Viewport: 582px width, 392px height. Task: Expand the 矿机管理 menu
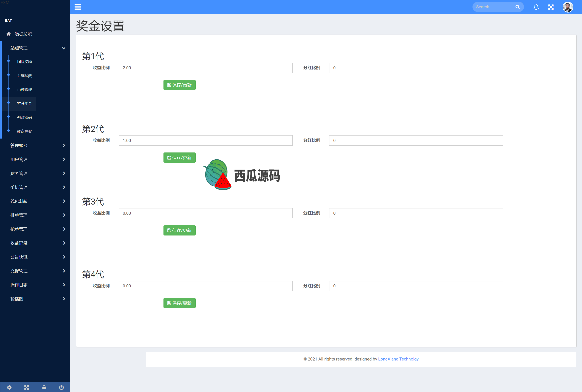36,187
